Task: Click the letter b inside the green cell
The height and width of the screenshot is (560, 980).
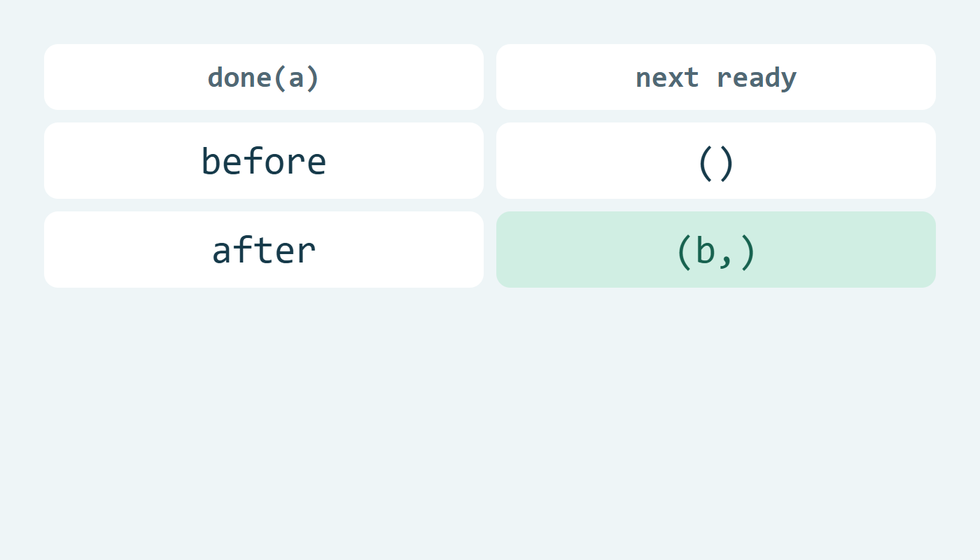Action: click(x=706, y=251)
